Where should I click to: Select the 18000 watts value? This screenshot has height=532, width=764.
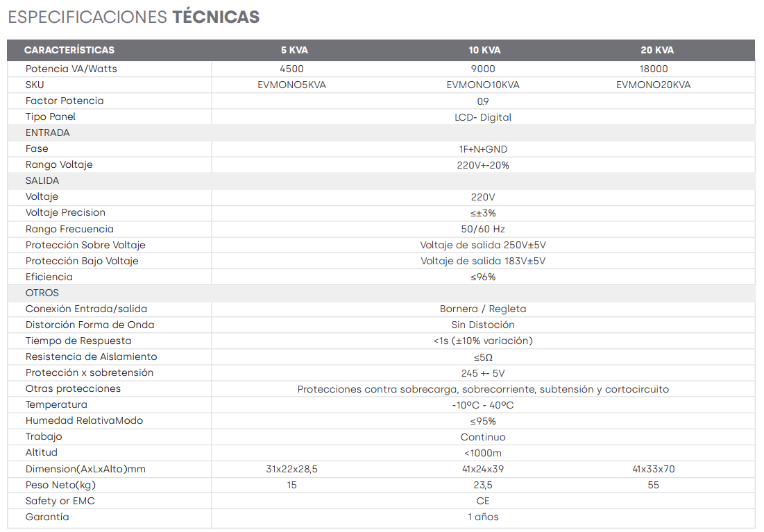coord(654,69)
